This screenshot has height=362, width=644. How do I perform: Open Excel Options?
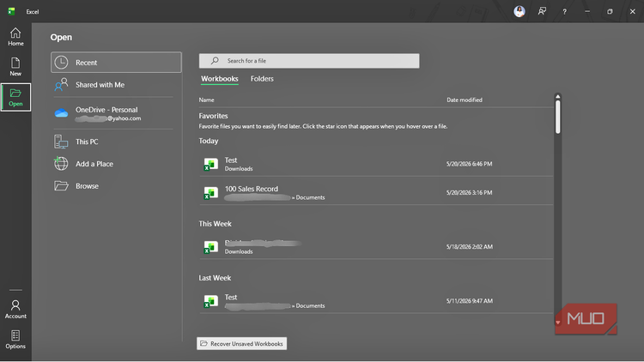click(15, 340)
